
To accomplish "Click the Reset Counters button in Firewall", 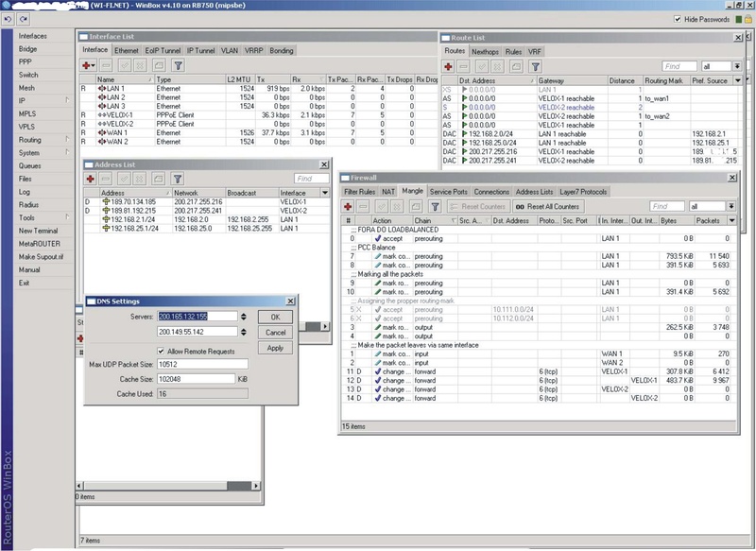I will point(478,206).
